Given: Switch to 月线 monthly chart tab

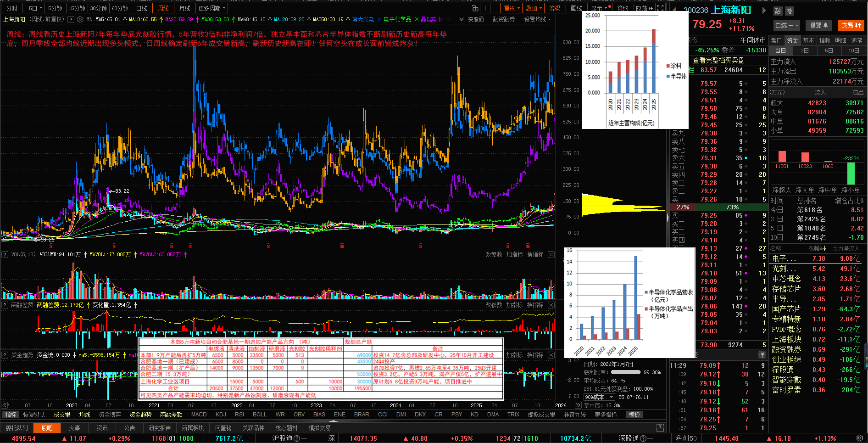Looking at the screenshot, I should pos(184,8).
